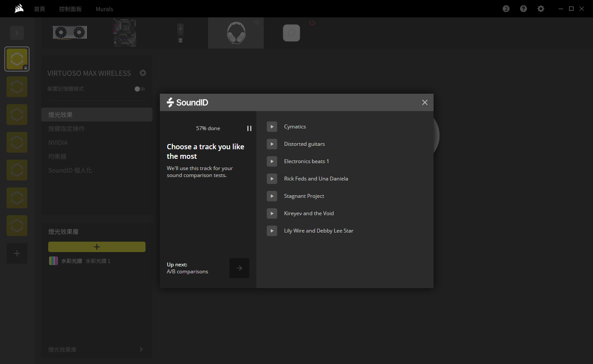The width and height of the screenshot is (593, 364).
Task: Close the SoundID dialog
Action: click(425, 102)
